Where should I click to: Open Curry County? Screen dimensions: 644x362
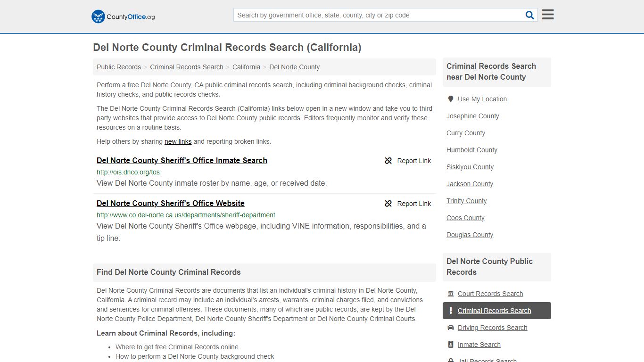click(466, 133)
